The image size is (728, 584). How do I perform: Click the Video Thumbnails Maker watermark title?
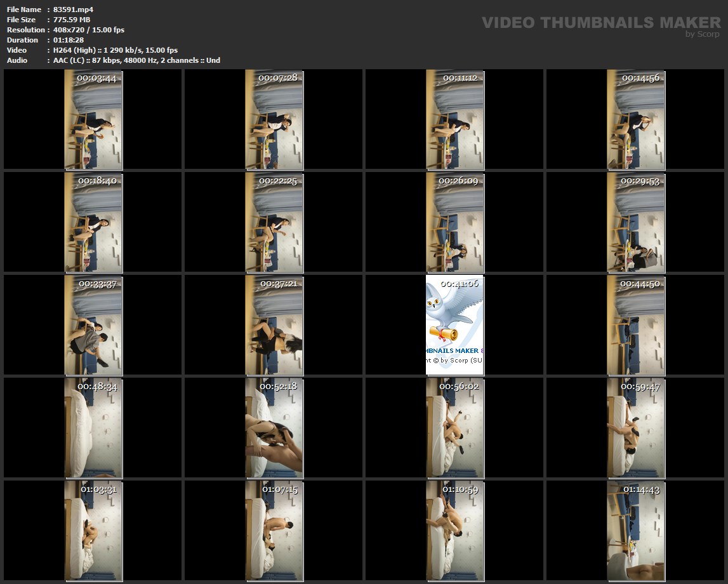[600, 22]
